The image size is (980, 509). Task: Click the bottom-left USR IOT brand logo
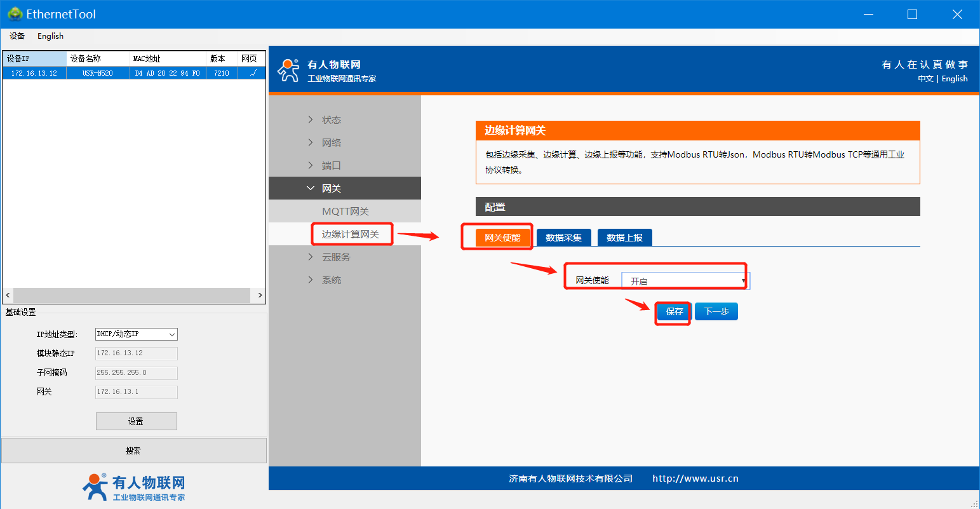(x=133, y=487)
